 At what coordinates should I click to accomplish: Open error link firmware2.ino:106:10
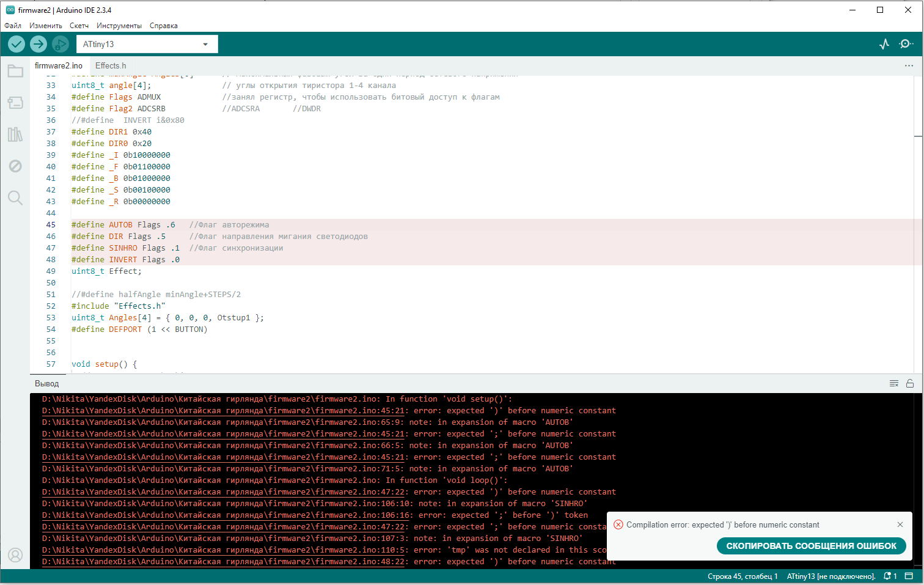(226, 504)
